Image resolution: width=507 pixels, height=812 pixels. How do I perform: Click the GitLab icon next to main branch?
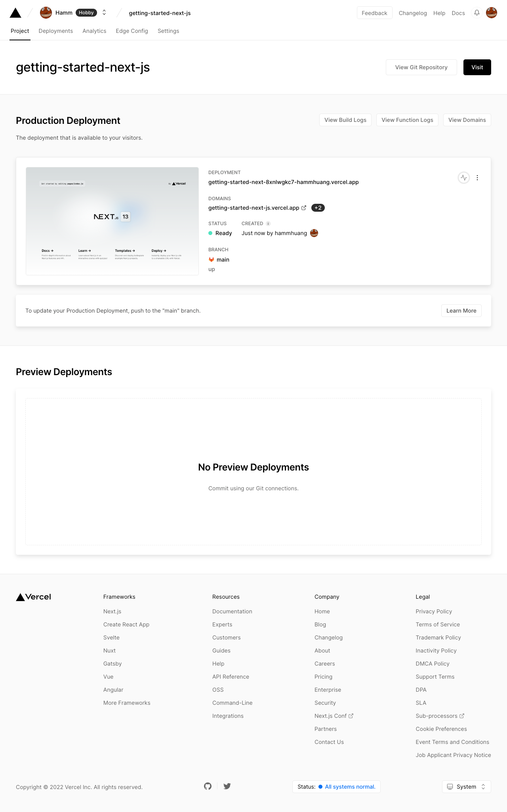point(212,260)
